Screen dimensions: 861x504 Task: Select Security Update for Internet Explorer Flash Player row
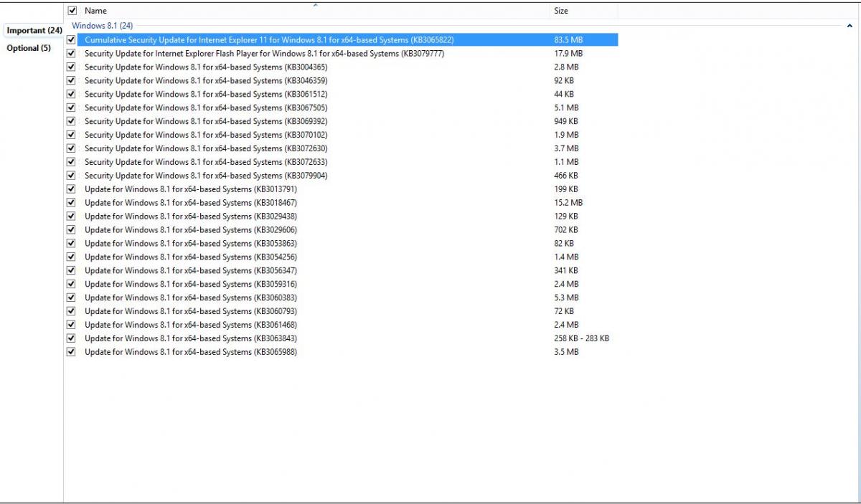click(x=265, y=54)
